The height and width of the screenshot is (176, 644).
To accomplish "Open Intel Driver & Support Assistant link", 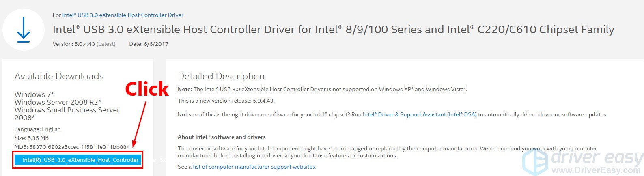I will 420,115.
